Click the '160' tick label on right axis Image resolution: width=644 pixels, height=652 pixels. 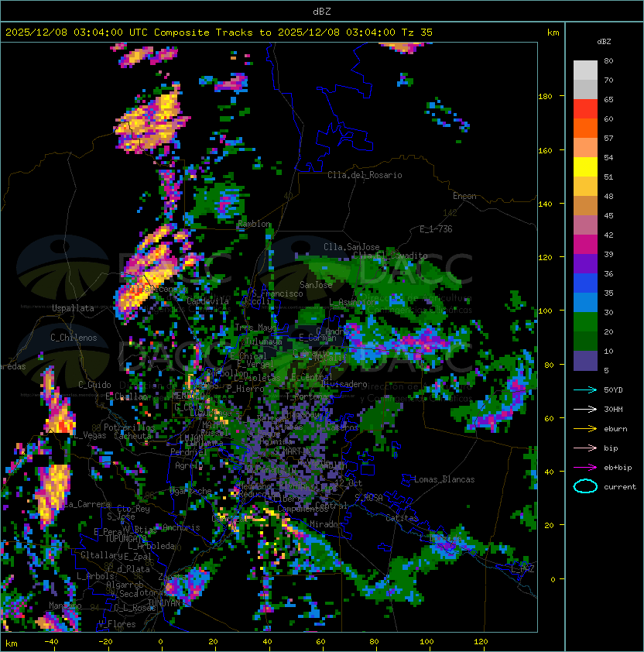point(545,150)
